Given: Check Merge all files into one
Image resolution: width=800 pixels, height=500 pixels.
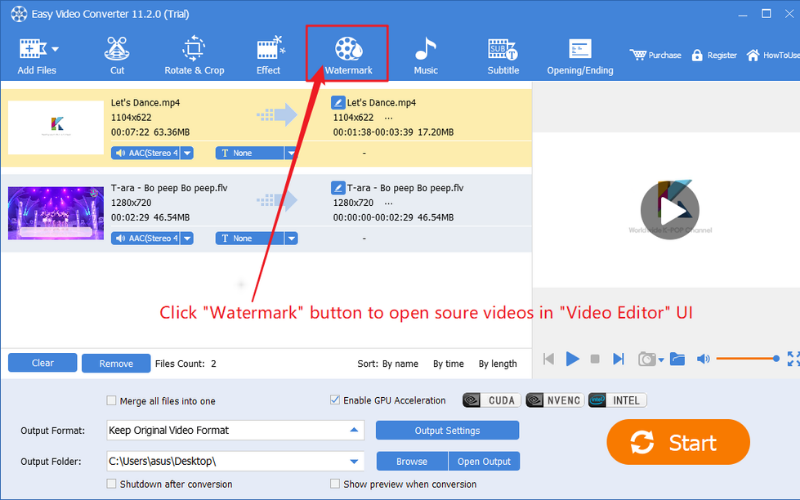Looking at the screenshot, I should [x=111, y=401].
